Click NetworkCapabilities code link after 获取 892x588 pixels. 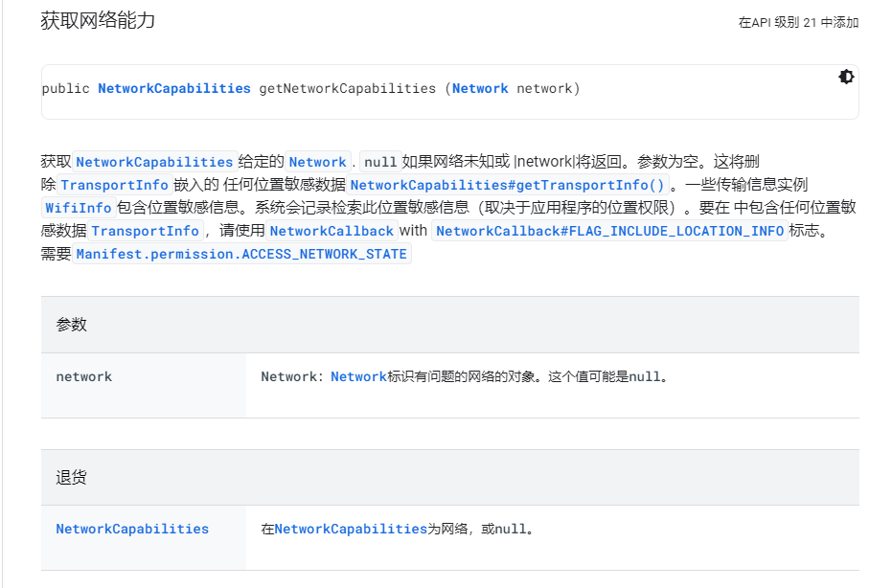click(154, 162)
